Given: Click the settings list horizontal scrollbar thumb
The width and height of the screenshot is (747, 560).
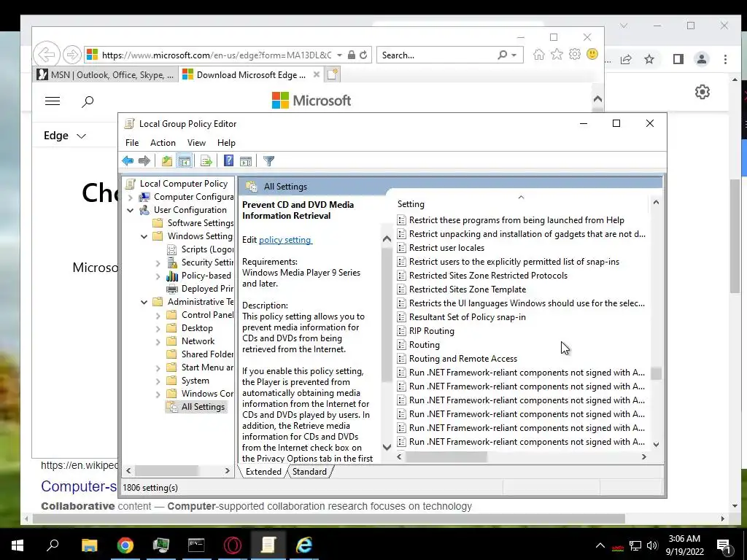Looking at the screenshot, I should tap(446, 456).
